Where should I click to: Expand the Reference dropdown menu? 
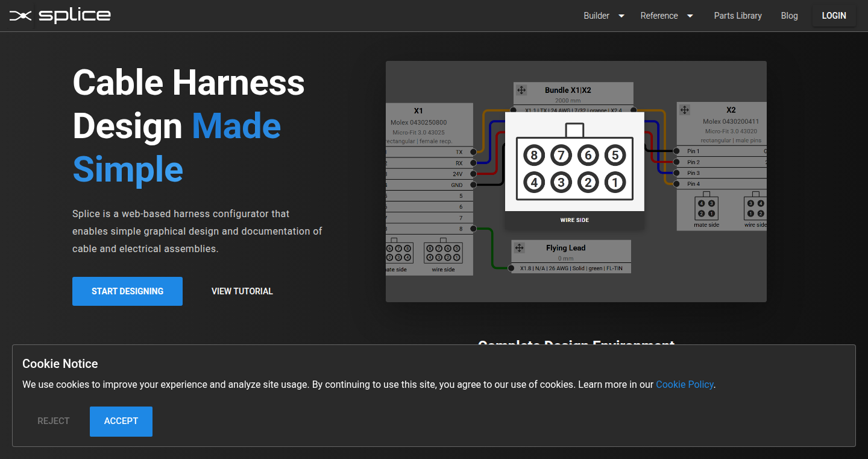click(x=667, y=16)
